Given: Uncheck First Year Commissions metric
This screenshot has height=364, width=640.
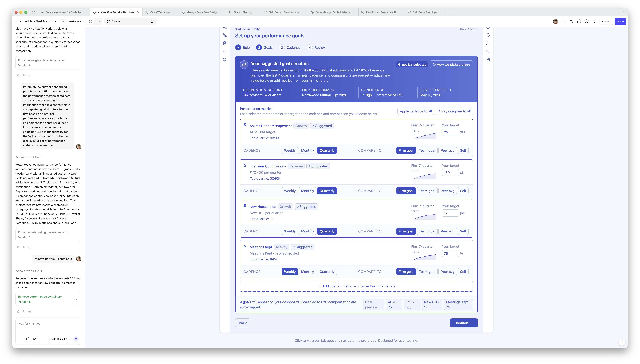Looking at the screenshot, I should coord(245,165).
